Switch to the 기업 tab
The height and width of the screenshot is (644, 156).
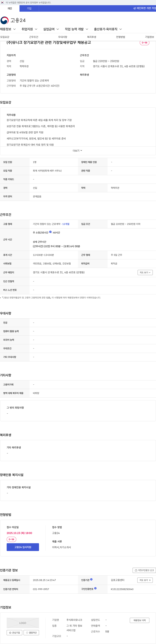click(29, 8)
